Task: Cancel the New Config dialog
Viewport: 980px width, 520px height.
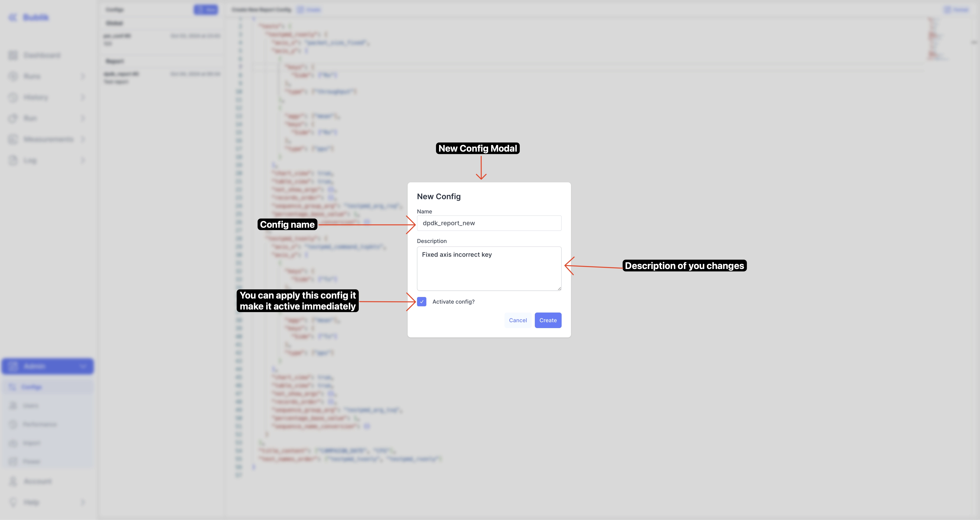Action: click(x=518, y=320)
